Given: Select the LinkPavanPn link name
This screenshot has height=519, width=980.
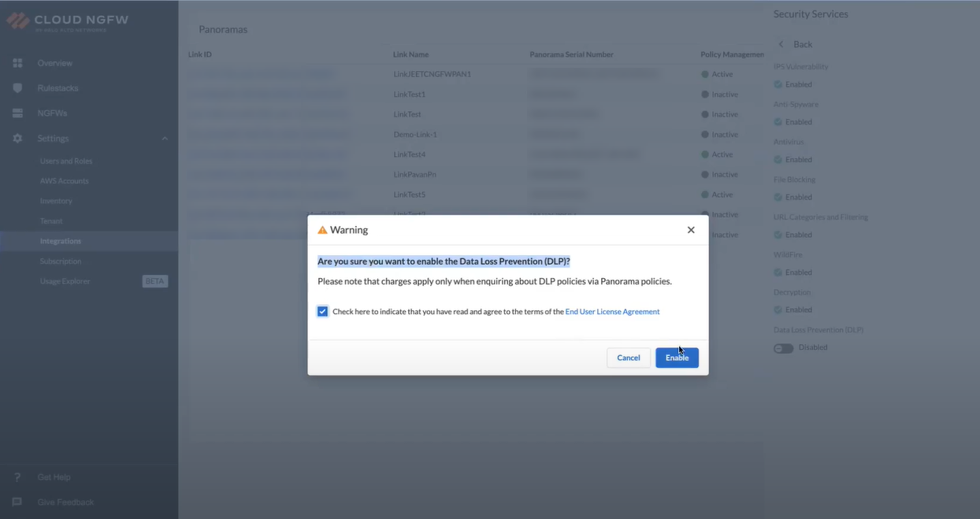Looking at the screenshot, I should click(414, 175).
